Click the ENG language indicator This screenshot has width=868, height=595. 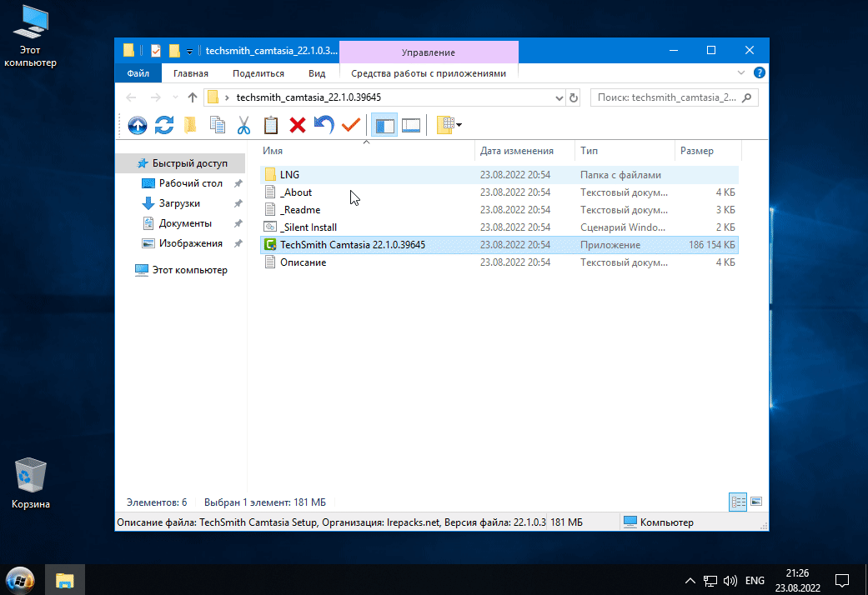755,581
